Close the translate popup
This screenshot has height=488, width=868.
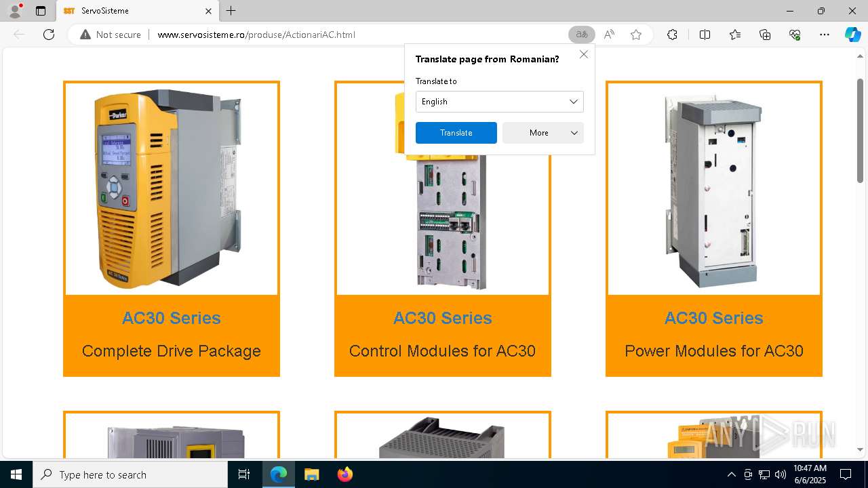coord(584,54)
